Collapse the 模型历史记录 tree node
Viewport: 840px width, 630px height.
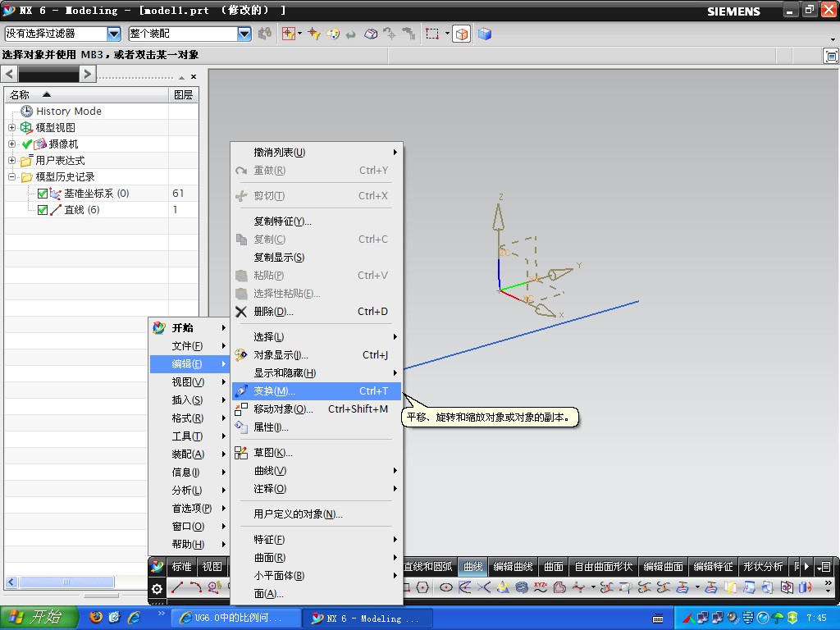pyautogui.click(x=11, y=177)
